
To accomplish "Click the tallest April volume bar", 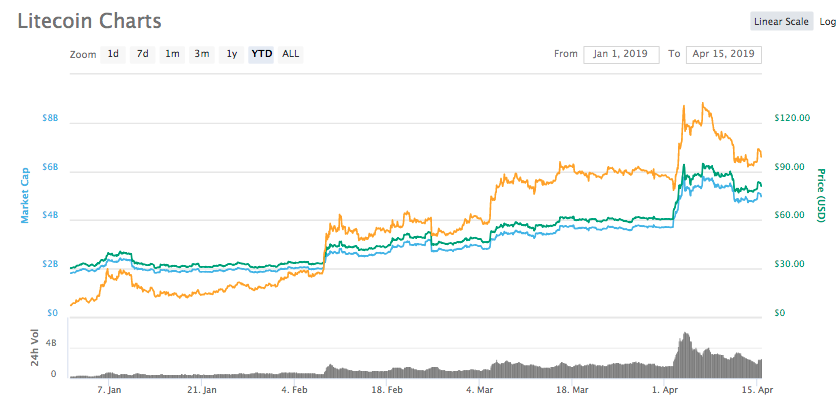I will pyautogui.click(x=684, y=355).
